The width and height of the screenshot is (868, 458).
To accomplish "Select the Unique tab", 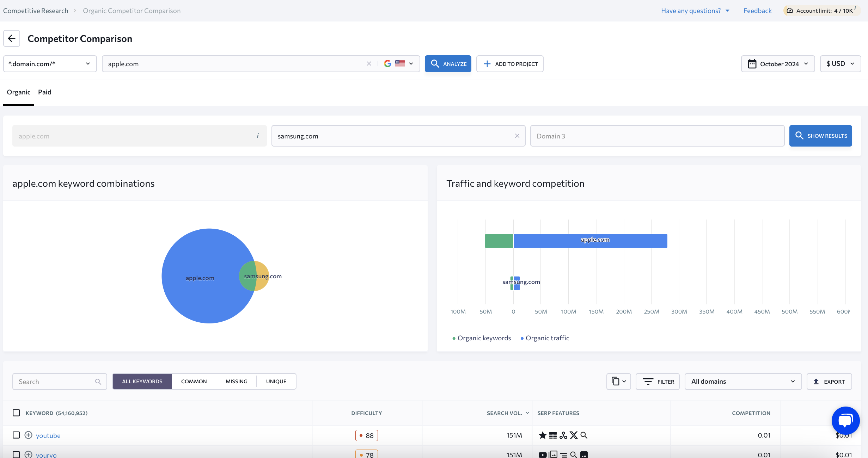I will (276, 382).
